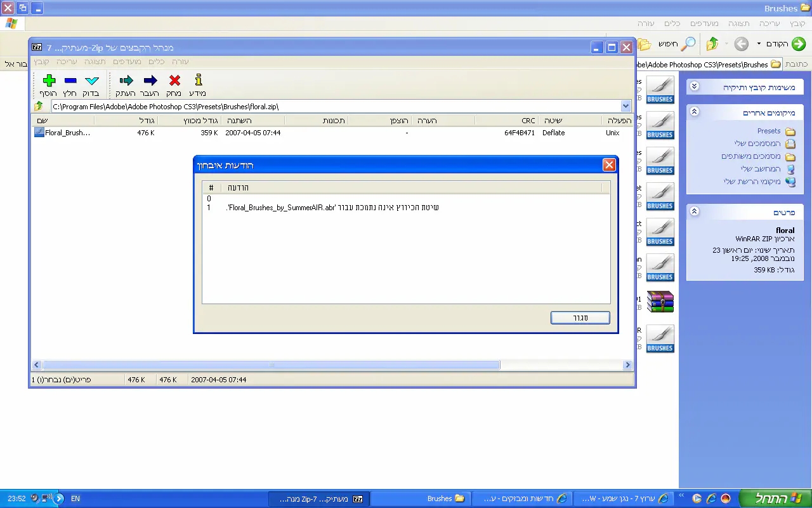Open the 7-Zip File (קובץ) menu
The width and height of the screenshot is (812, 508).
(42, 62)
